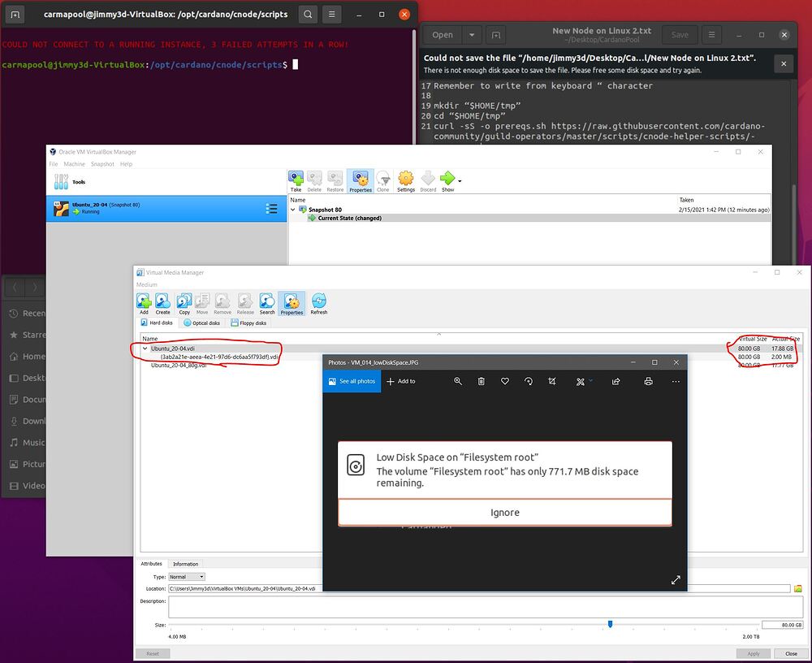Click Move medium icon
The height and width of the screenshot is (663, 812).
tap(202, 304)
